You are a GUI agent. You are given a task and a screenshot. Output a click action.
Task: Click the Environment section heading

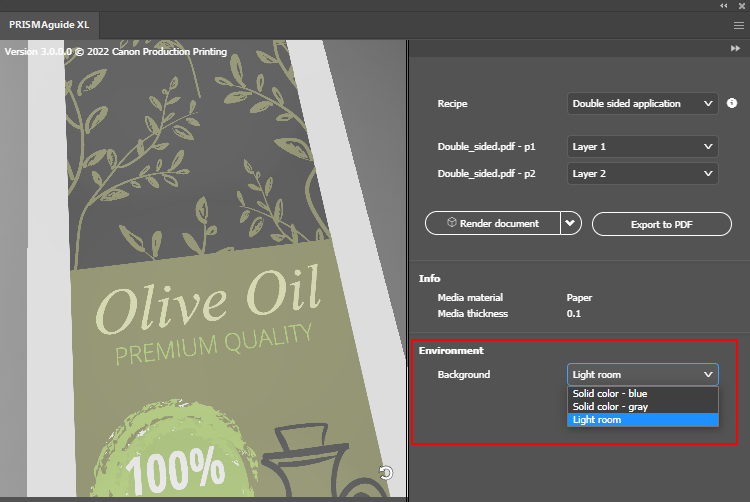point(451,350)
